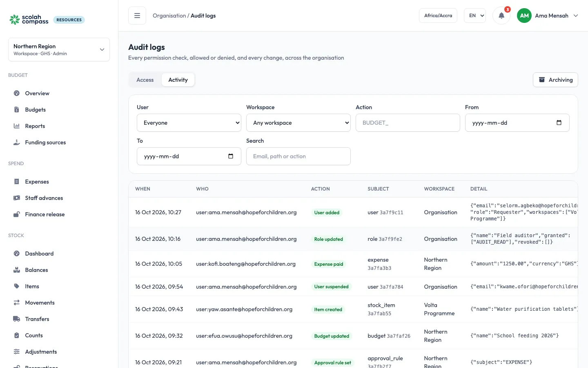Viewport: 588px width, 368px height.
Task: Click the User added action badge
Action: 327,213
